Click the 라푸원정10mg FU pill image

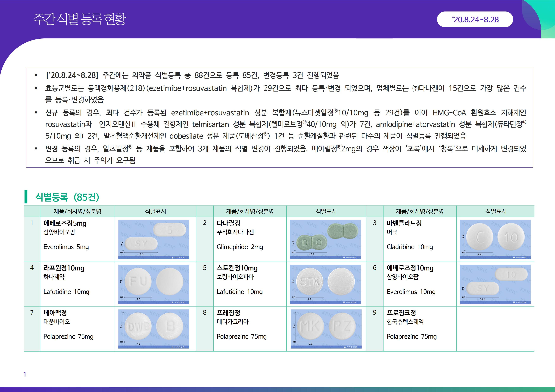pyautogui.click(x=153, y=284)
